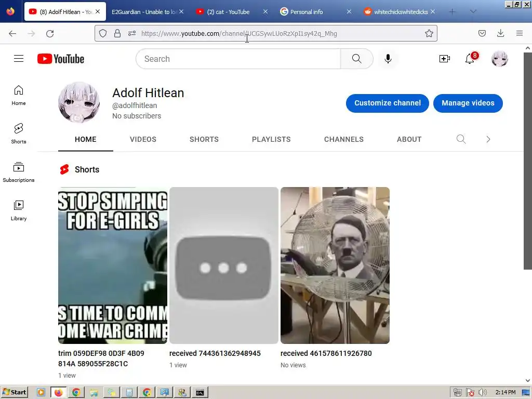Close the Adolf Hitlean browser tab
This screenshot has width=532, height=399.
(x=98, y=11)
